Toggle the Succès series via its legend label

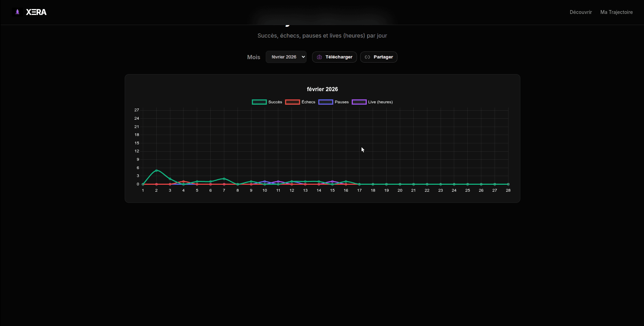coord(275,102)
